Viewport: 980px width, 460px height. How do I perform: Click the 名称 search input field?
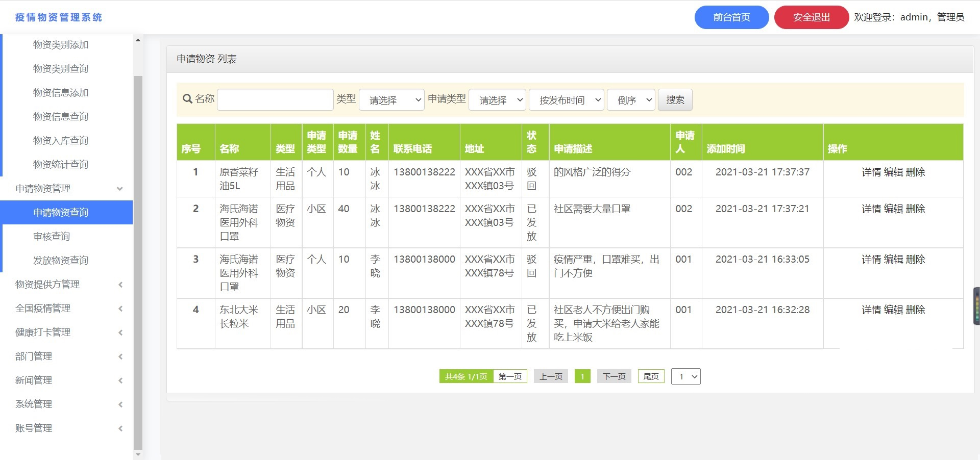pos(275,100)
